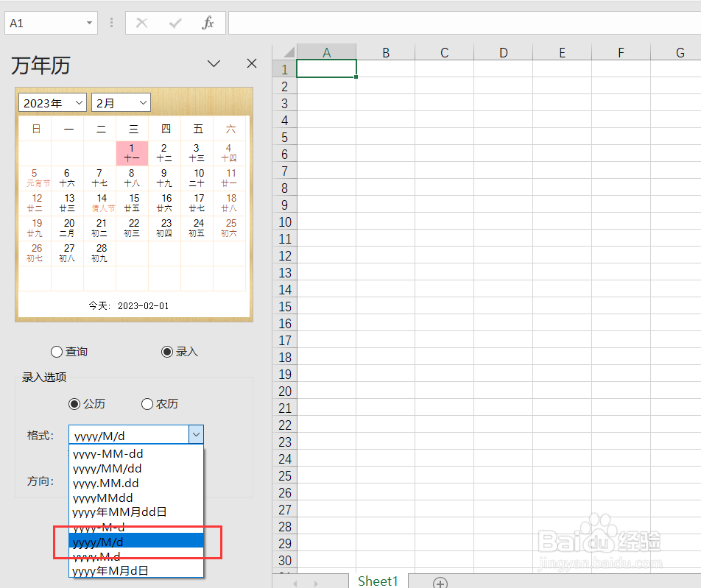Select column D header
The image size is (701, 588).
tap(504, 52)
